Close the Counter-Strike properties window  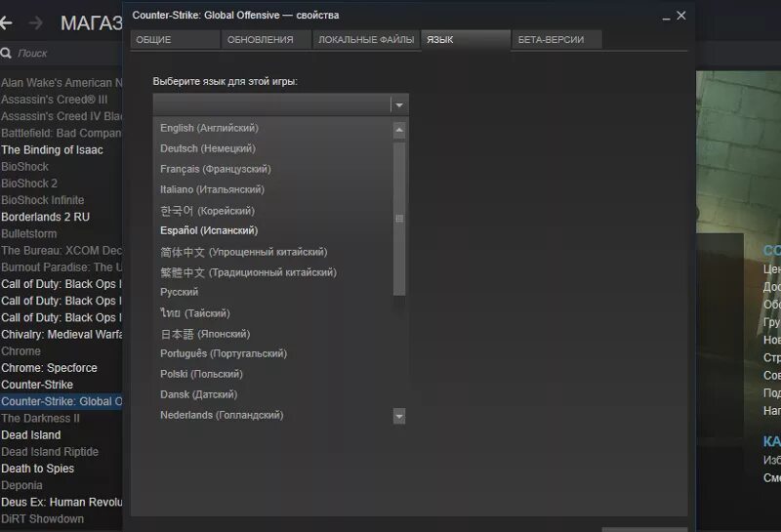681,16
